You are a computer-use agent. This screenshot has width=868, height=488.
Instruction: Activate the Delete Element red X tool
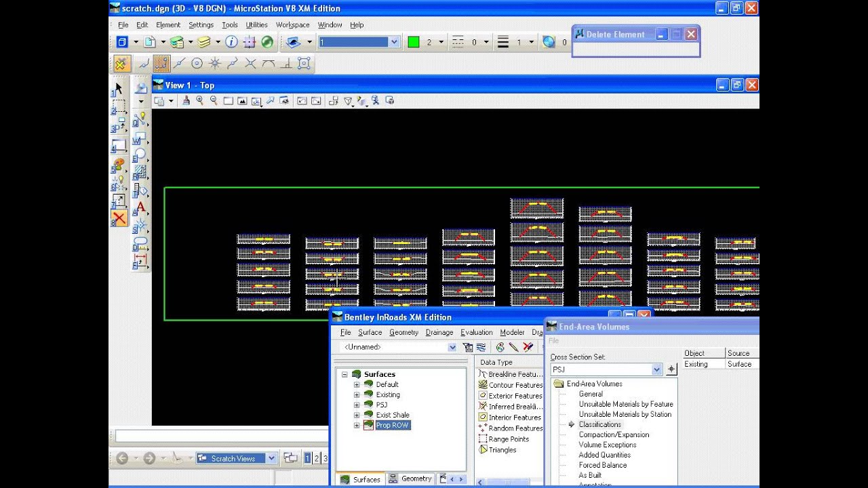point(119,218)
